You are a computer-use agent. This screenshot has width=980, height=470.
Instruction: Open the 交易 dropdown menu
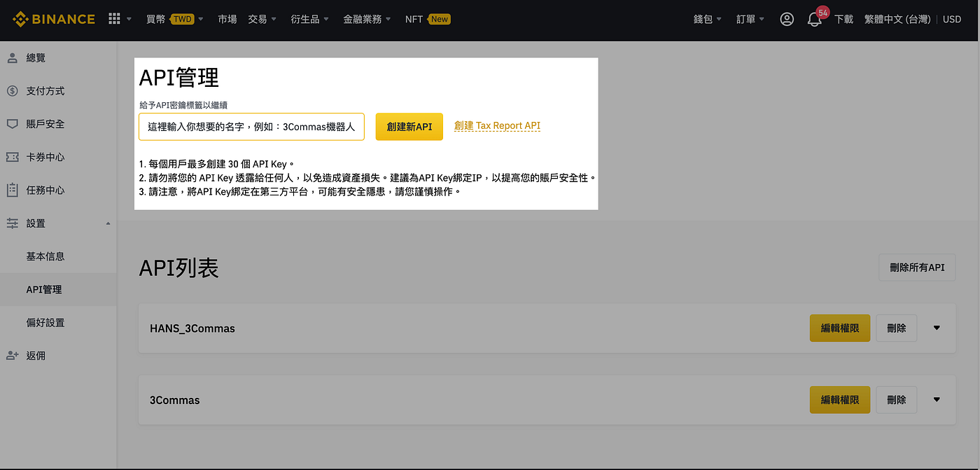click(262, 19)
